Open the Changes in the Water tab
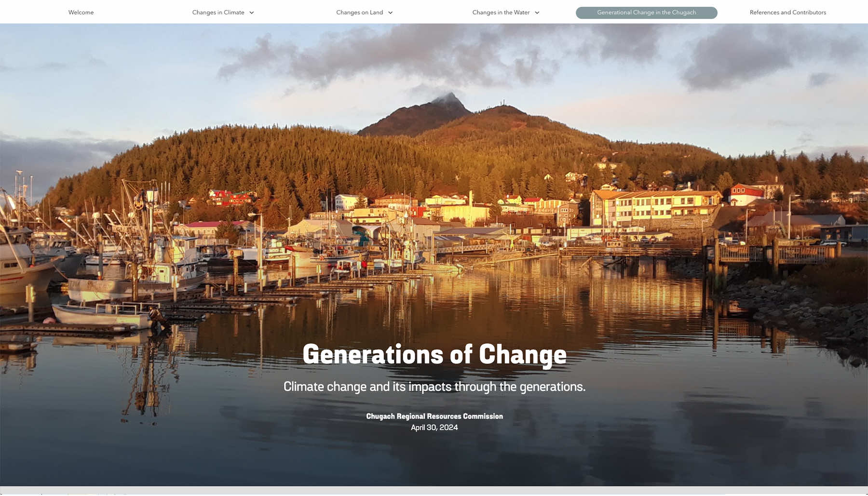This screenshot has height=496, width=868. pos(501,13)
